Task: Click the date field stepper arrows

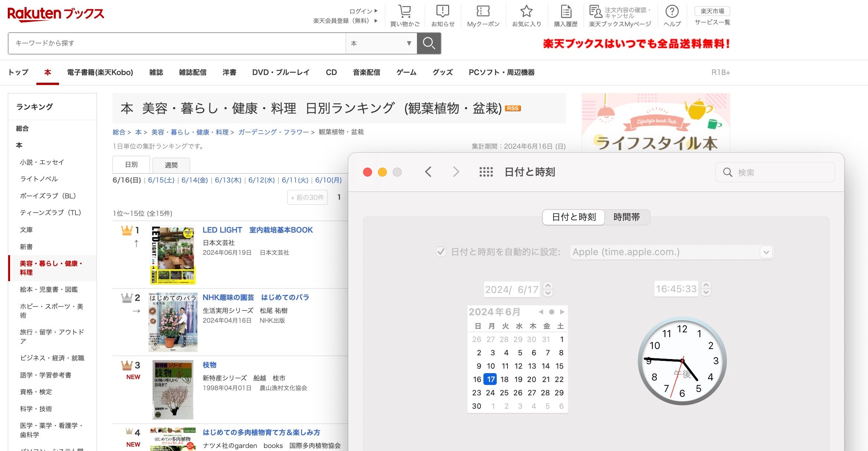Action: pyautogui.click(x=548, y=289)
